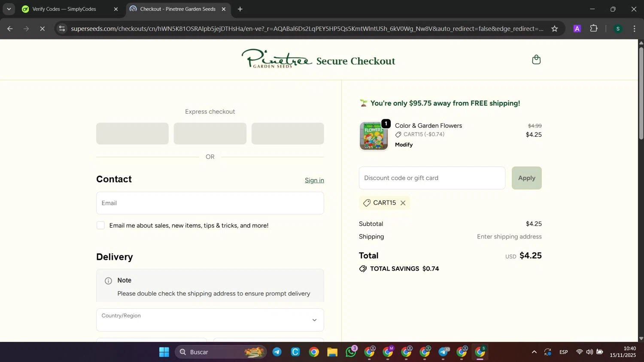
Task: Open the blue C app in taskbar
Action: pyautogui.click(x=295, y=352)
